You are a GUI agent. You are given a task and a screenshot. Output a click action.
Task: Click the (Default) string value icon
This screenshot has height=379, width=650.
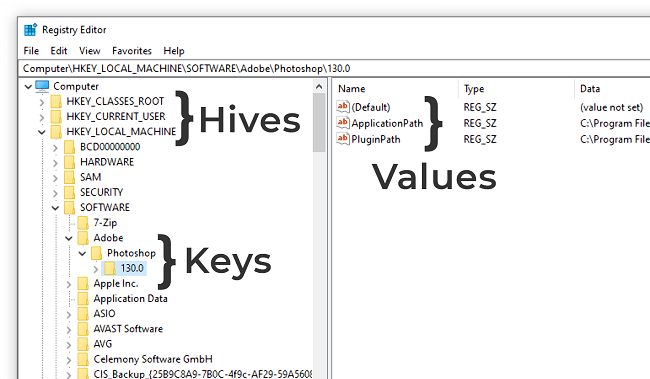(343, 107)
